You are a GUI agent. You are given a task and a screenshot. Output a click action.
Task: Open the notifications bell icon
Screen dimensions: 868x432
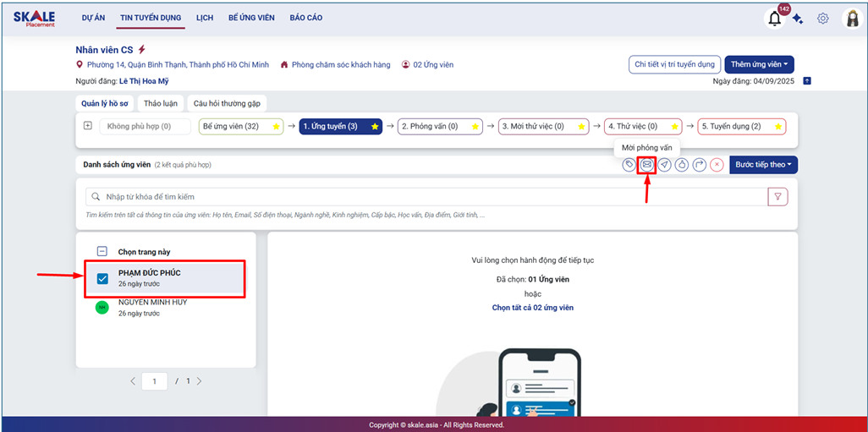point(774,19)
